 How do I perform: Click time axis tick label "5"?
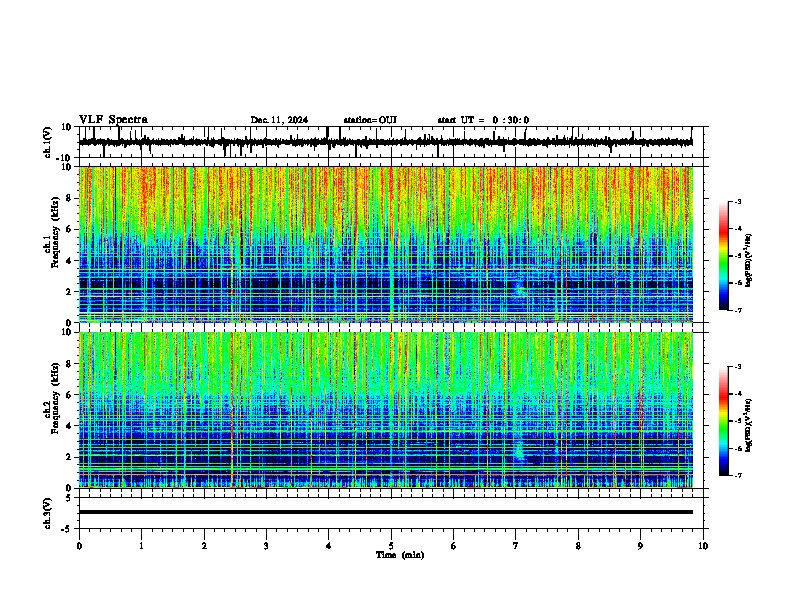tap(391, 546)
